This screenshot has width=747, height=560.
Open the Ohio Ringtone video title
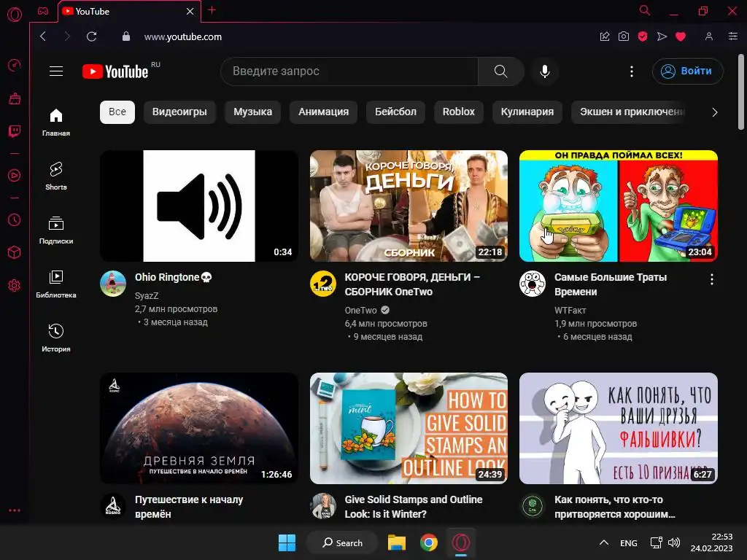point(174,277)
